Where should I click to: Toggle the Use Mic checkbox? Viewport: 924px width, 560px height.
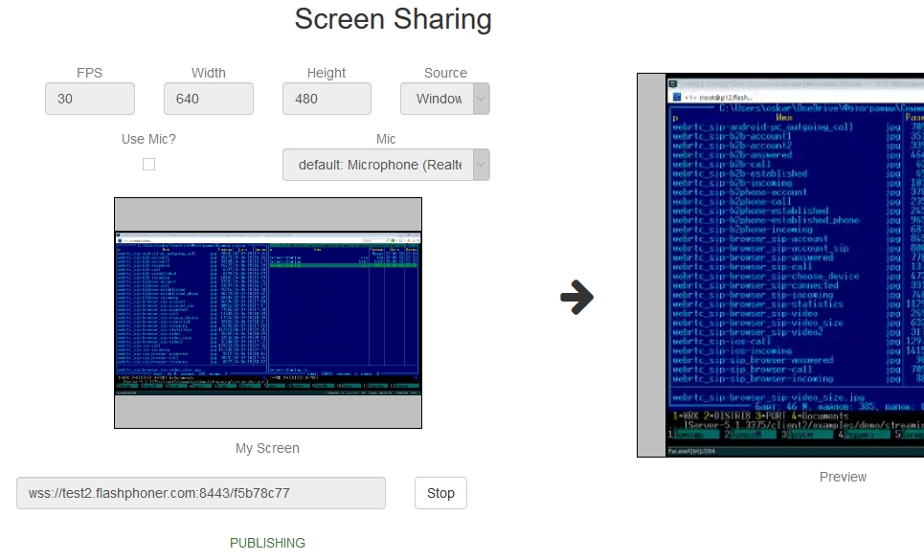click(148, 165)
